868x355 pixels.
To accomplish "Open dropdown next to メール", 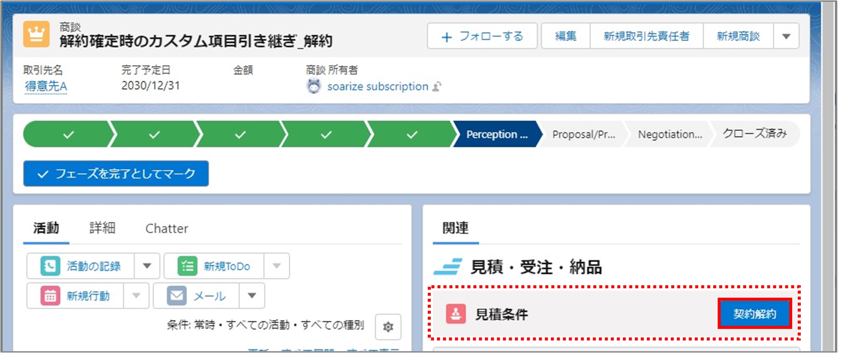I will (252, 296).
